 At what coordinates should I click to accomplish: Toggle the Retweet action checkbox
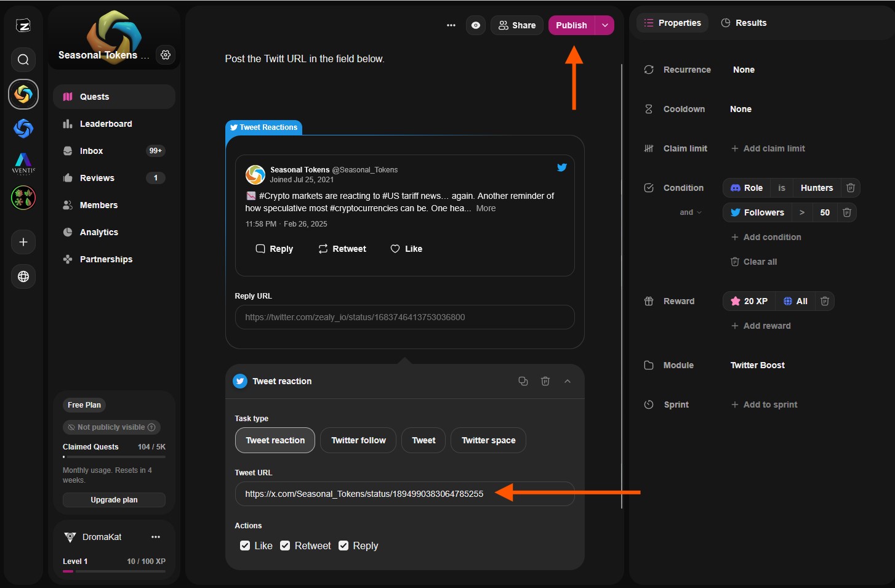(x=285, y=546)
